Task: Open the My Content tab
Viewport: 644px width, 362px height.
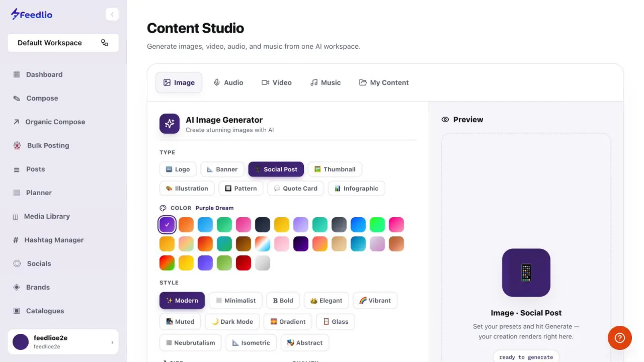Action: pyautogui.click(x=384, y=82)
